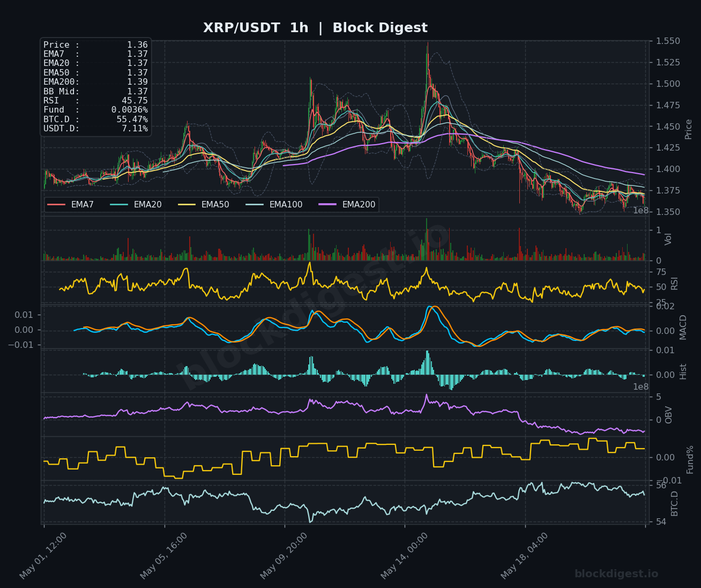Screen dimensions: 701x588
Task: Click the 'Price : 1.36' stats row
Action: [95, 45]
